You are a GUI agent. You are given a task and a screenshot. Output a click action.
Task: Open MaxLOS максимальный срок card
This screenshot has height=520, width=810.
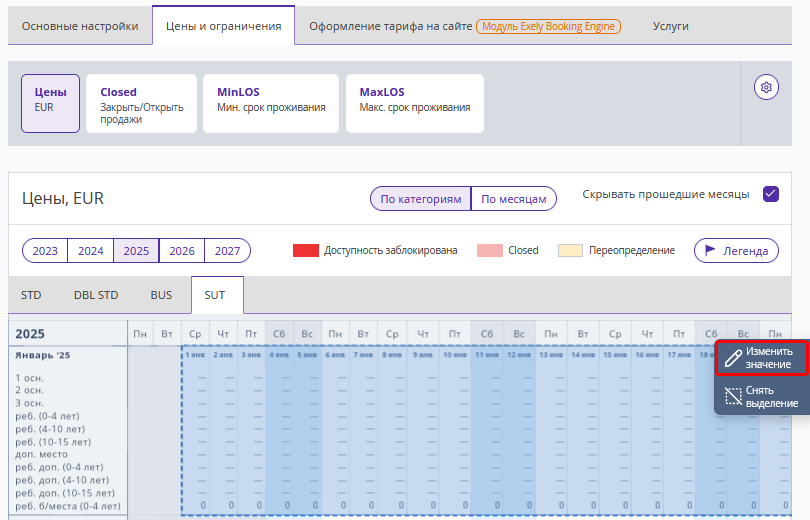pos(415,103)
